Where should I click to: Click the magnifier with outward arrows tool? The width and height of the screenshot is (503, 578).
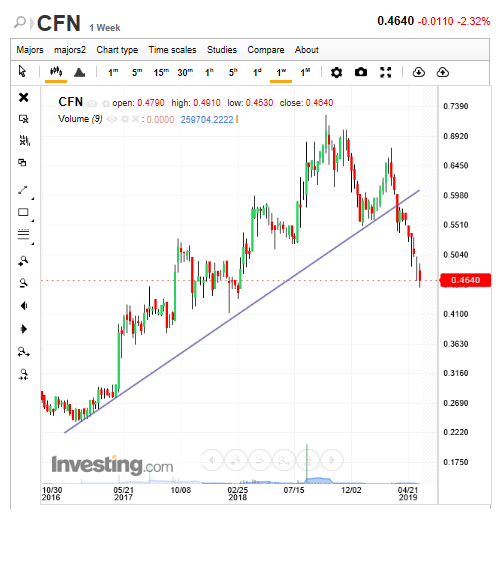[24, 352]
